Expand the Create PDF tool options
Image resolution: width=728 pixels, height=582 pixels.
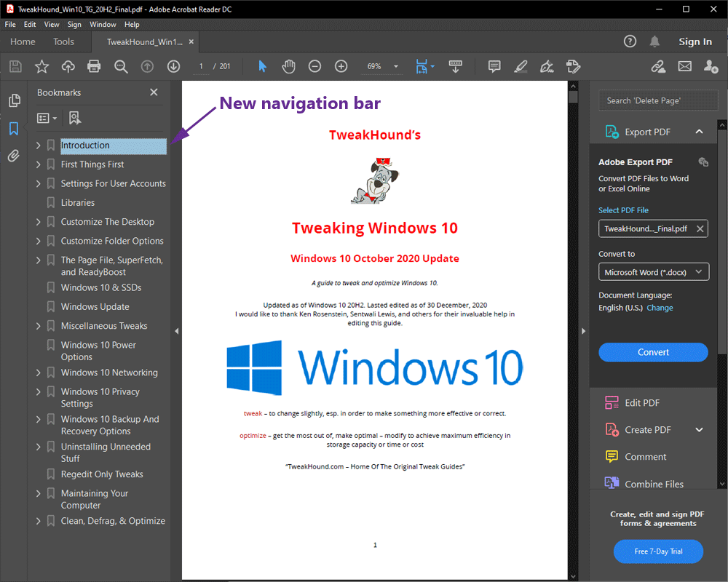coord(699,430)
